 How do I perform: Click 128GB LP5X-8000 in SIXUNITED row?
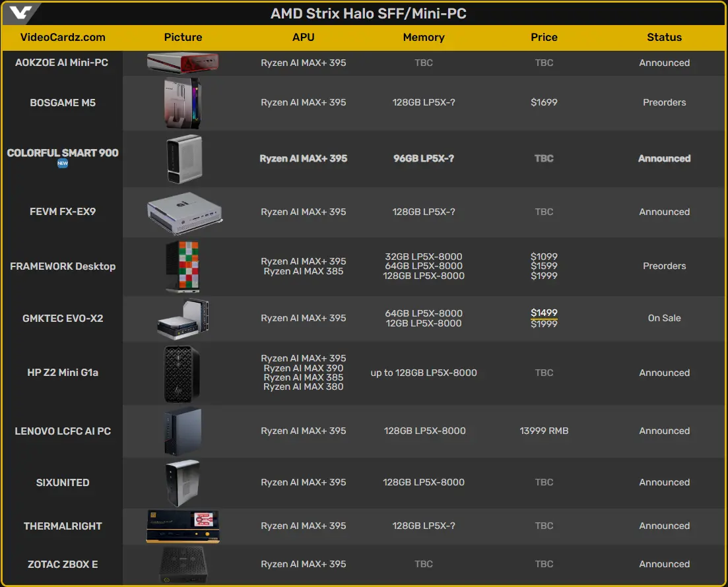coord(424,483)
